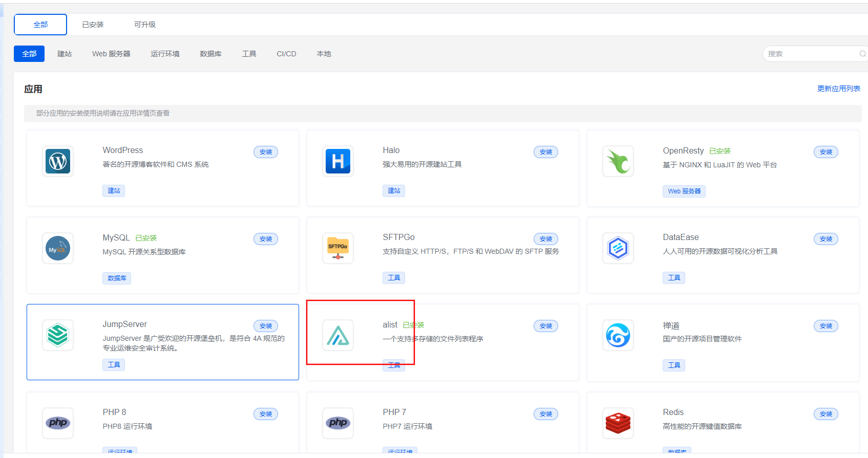Screen dimensions: 868x458
Task: Filter apps by 建站 category
Action: tap(65, 54)
